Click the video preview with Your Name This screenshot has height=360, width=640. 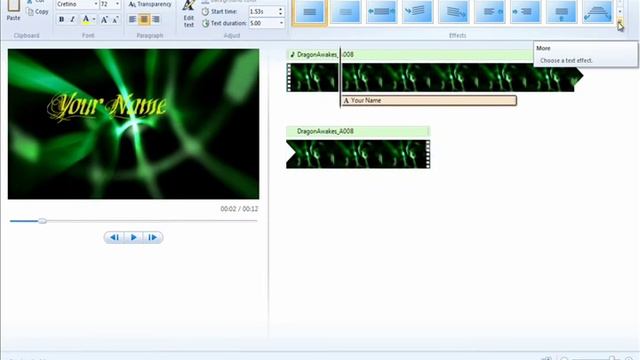(x=133, y=124)
